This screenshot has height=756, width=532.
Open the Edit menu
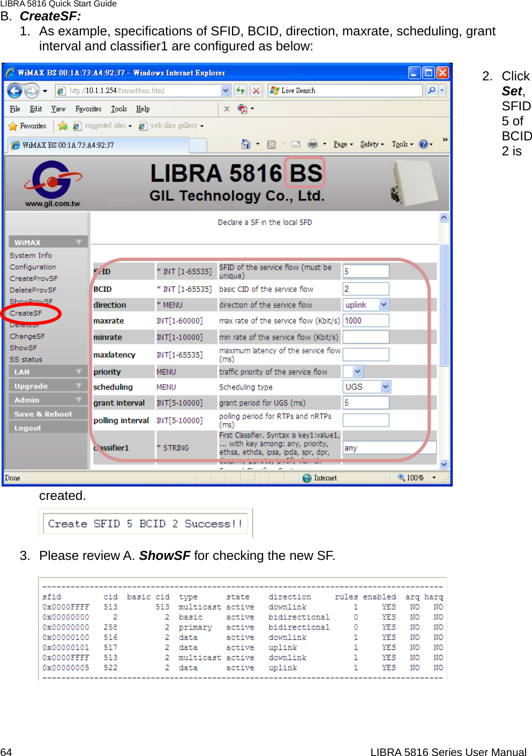(x=36, y=109)
